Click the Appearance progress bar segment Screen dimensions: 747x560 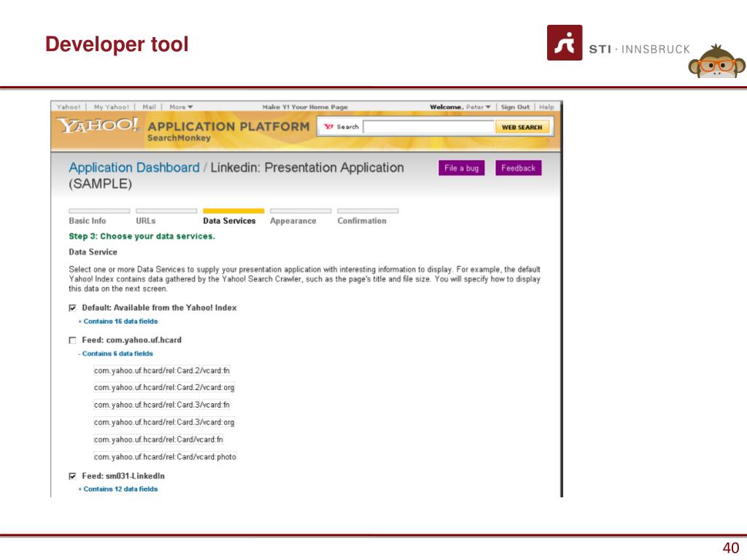click(x=301, y=211)
